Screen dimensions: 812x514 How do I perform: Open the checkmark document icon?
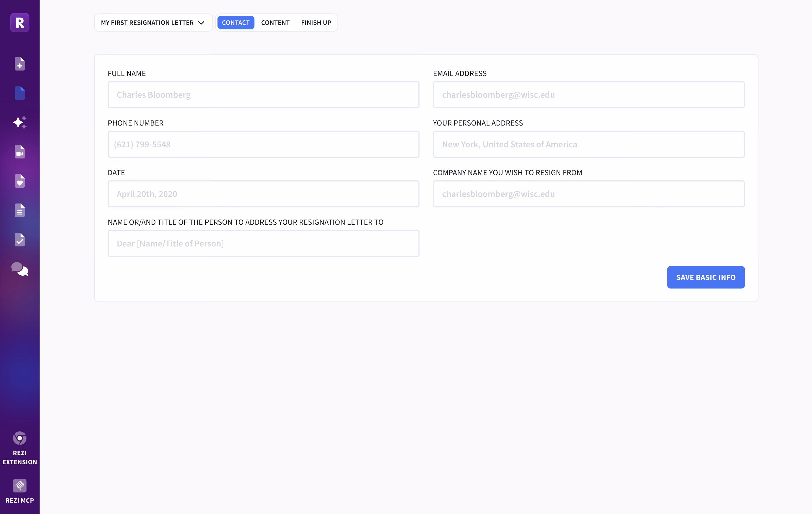[x=20, y=240]
